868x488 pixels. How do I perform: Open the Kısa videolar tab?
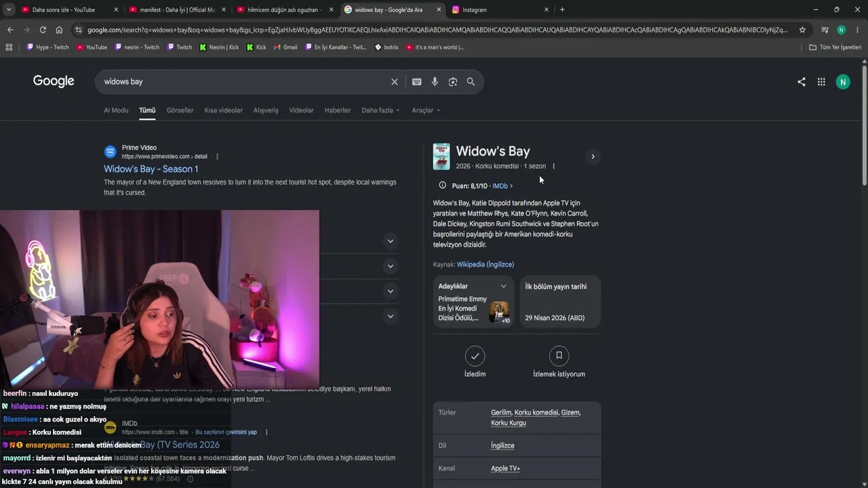(223, 110)
